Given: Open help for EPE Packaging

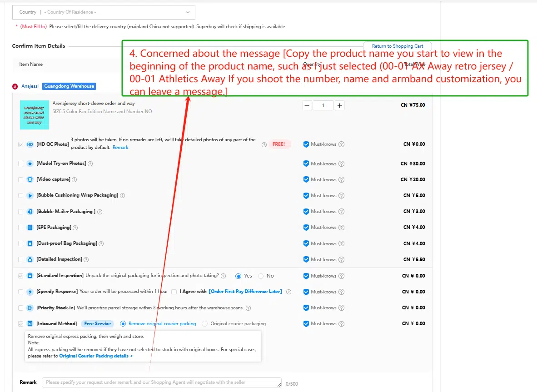Looking at the screenshot, I should click(x=75, y=228).
